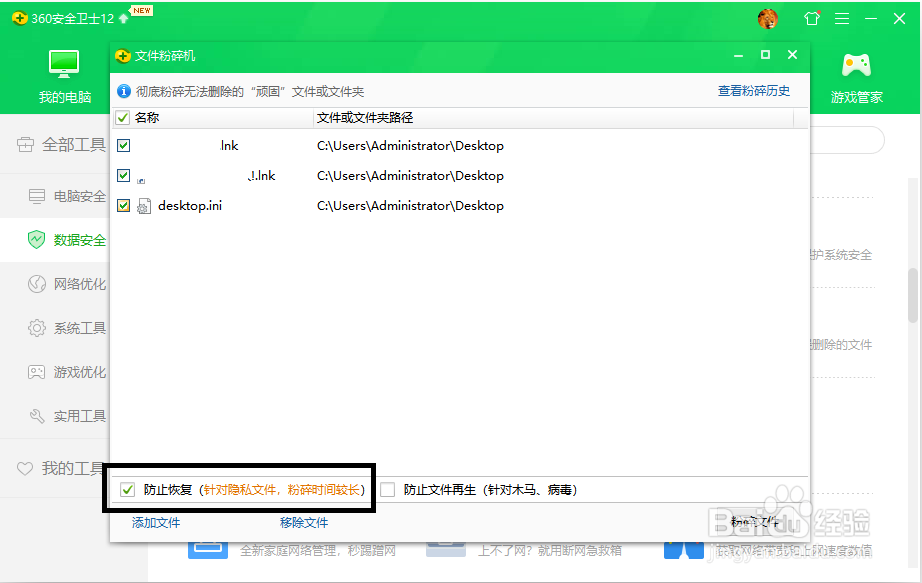Uncheck the desktop.ini file entry
Viewport: 922px width, 583px height.
123,205
